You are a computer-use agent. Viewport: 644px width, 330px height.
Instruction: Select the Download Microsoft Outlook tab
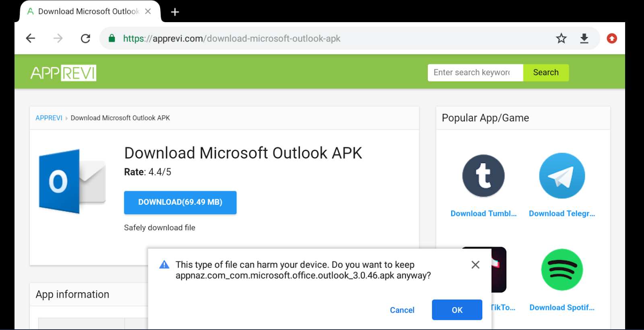89,11
